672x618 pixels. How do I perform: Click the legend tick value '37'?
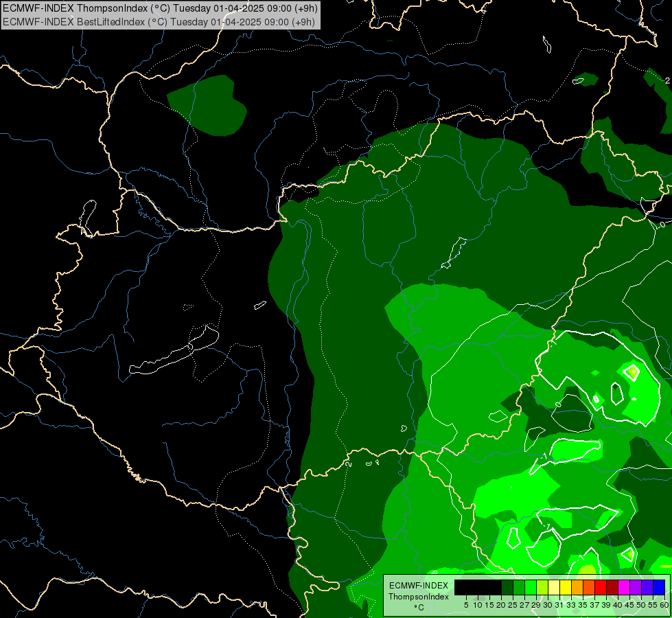594,605
